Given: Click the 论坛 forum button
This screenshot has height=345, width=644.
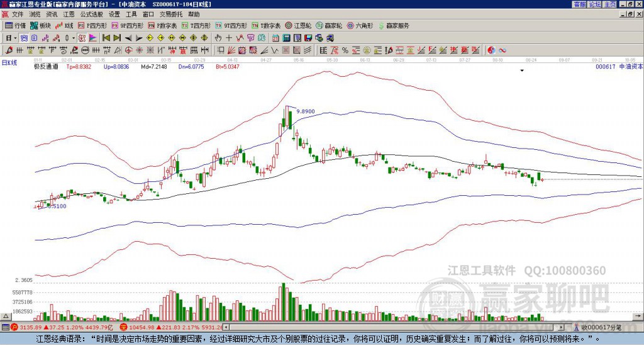Looking at the screenshot, I should (595, 4).
